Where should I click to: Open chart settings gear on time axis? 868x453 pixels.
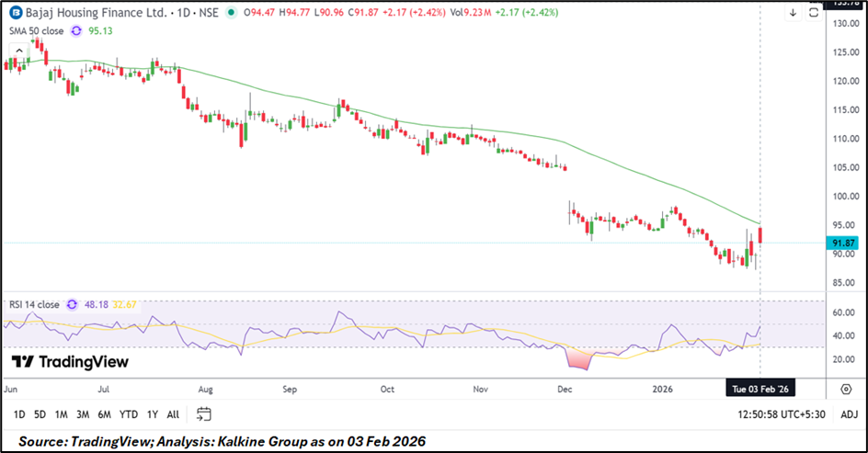coord(846,390)
